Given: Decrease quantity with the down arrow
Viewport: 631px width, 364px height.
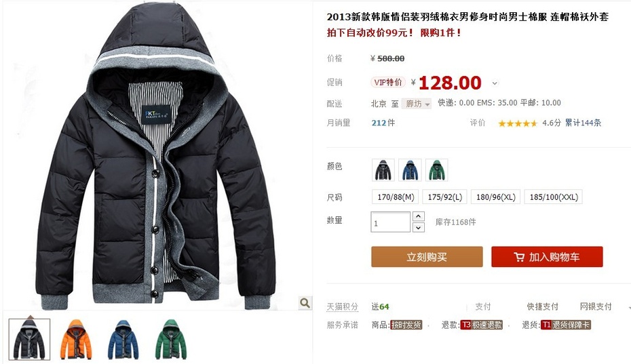Looking at the screenshot, I should coord(419,228).
